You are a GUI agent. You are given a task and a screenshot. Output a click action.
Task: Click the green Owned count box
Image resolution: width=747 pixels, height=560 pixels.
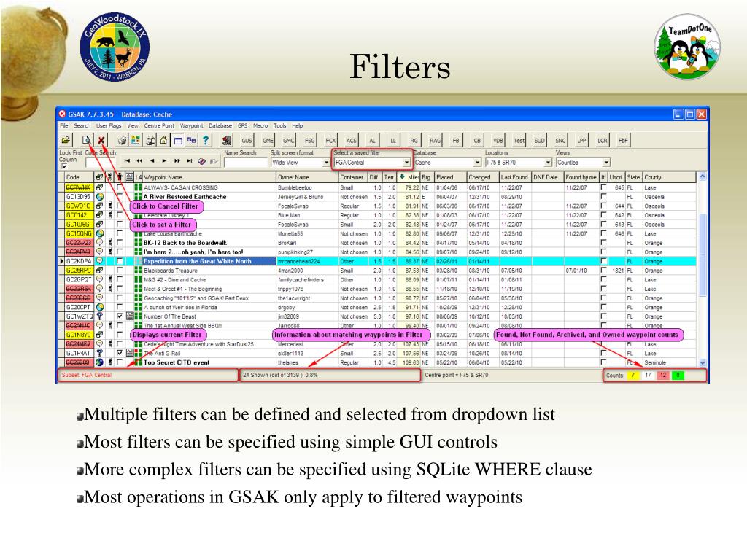678,376
